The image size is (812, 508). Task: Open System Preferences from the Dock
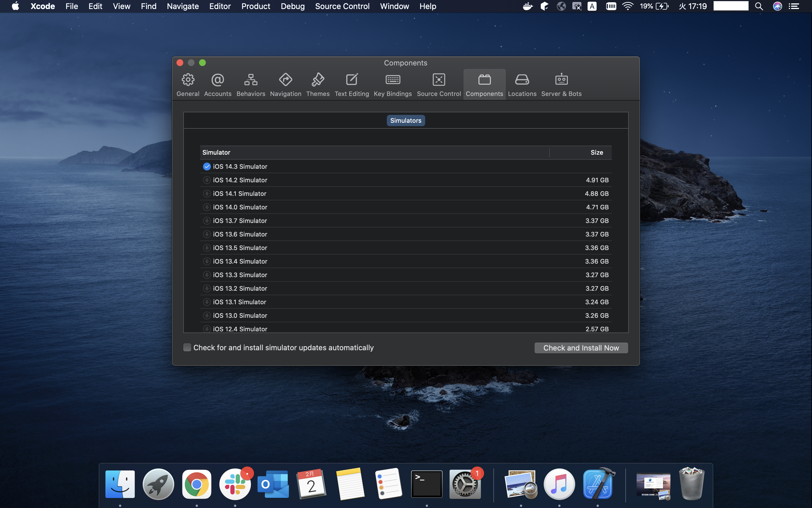[465, 484]
